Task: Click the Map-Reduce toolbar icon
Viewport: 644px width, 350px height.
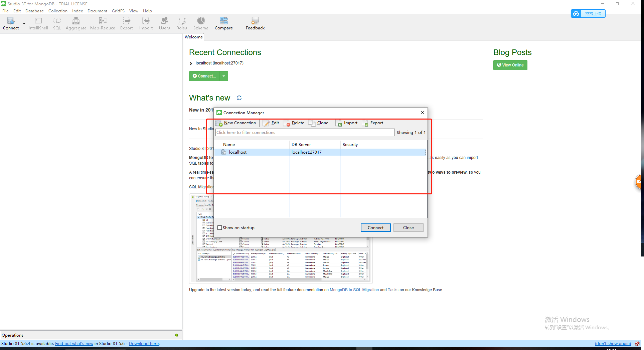Action: 103,23
